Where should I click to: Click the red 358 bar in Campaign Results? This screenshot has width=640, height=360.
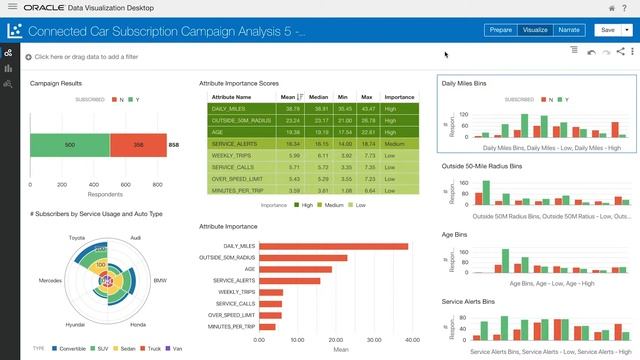click(138, 145)
